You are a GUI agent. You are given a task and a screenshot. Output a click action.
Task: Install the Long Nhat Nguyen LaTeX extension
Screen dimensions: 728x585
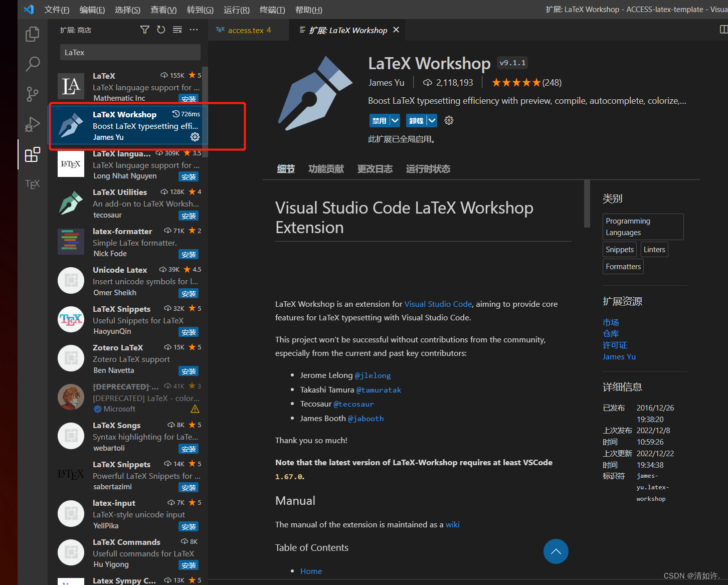tap(189, 176)
